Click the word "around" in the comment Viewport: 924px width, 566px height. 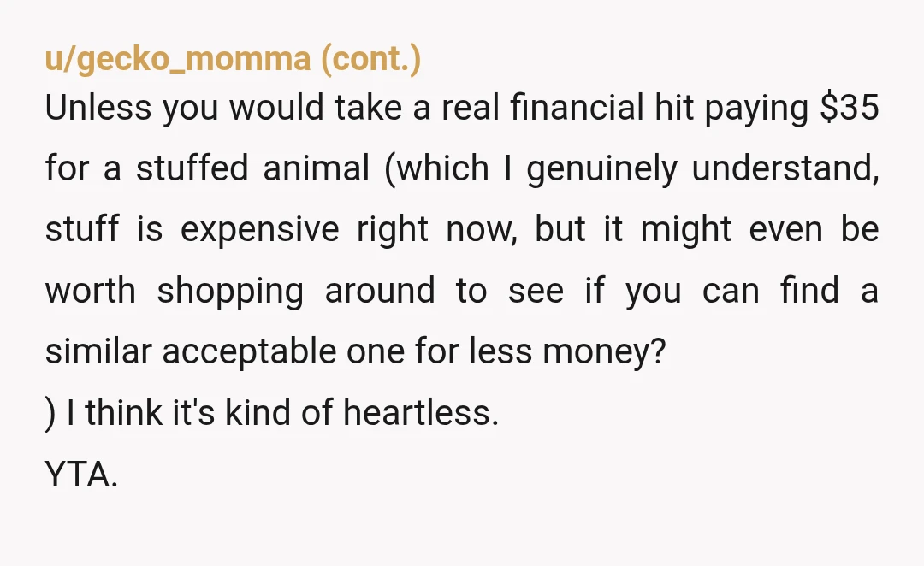point(380,291)
